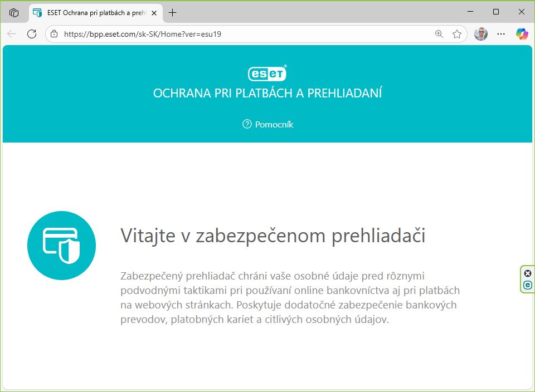535x392 pixels.
Task: Add this page to favorites with star
Action: [x=457, y=34]
